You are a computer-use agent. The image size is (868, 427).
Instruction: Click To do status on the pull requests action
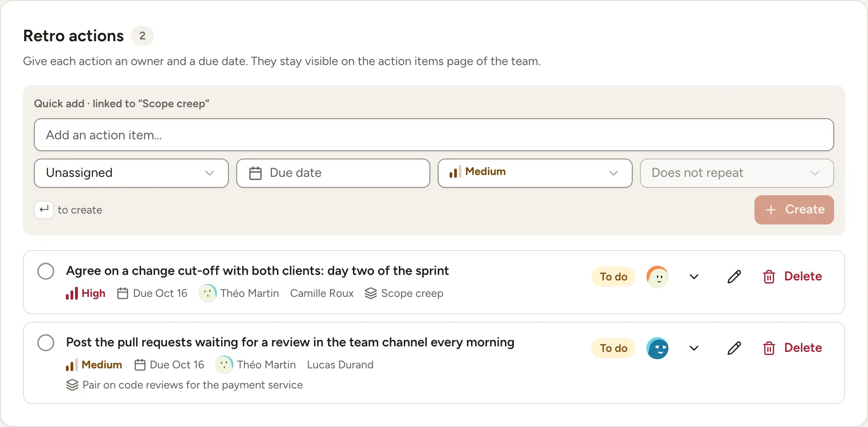613,348
